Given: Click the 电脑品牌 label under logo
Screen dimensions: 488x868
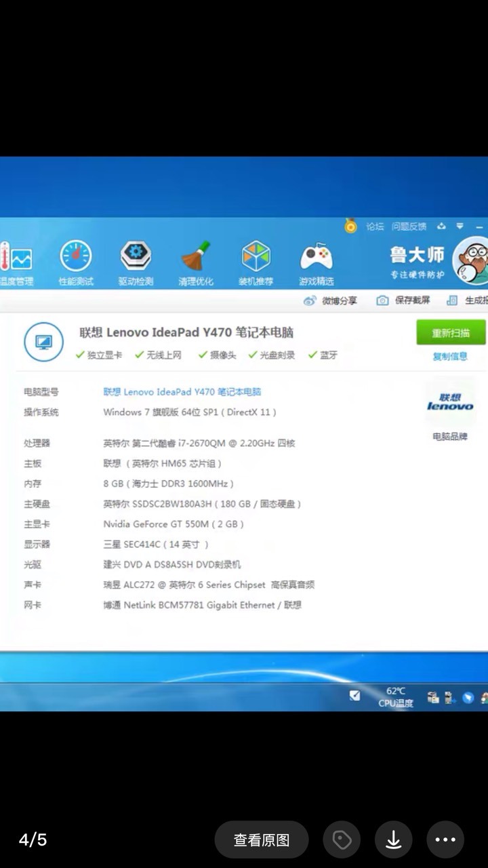Looking at the screenshot, I should [450, 437].
